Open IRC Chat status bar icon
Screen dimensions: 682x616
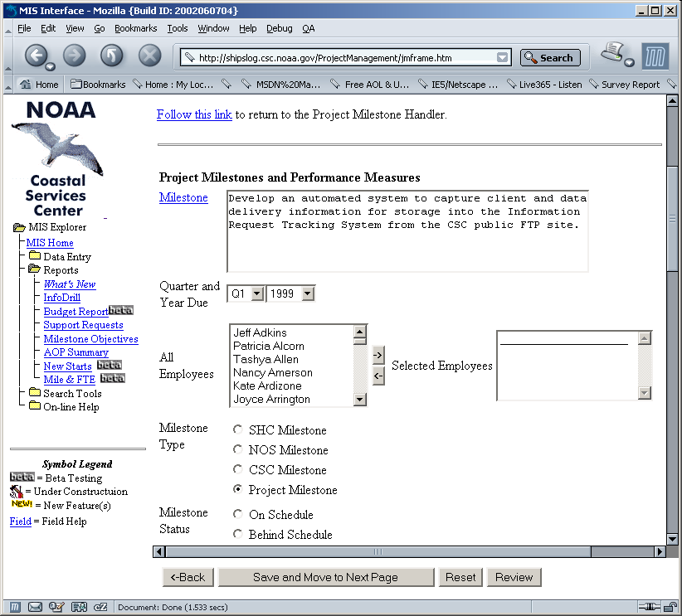[x=100, y=607]
